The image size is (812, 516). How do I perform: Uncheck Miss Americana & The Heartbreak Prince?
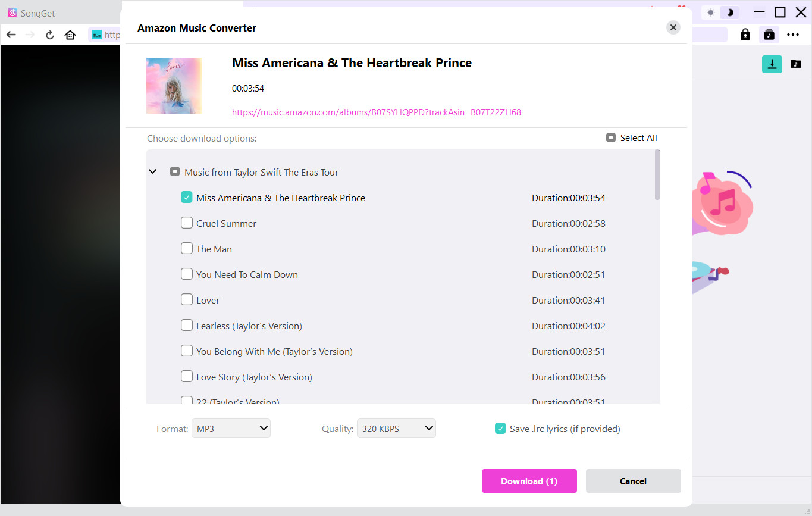pyautogui.click(x=187, y=198)
